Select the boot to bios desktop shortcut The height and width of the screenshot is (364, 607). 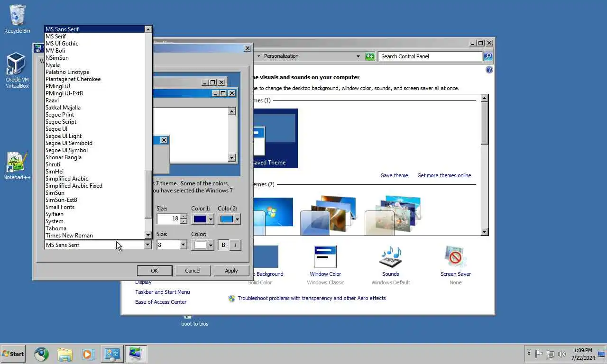point(194,321)
